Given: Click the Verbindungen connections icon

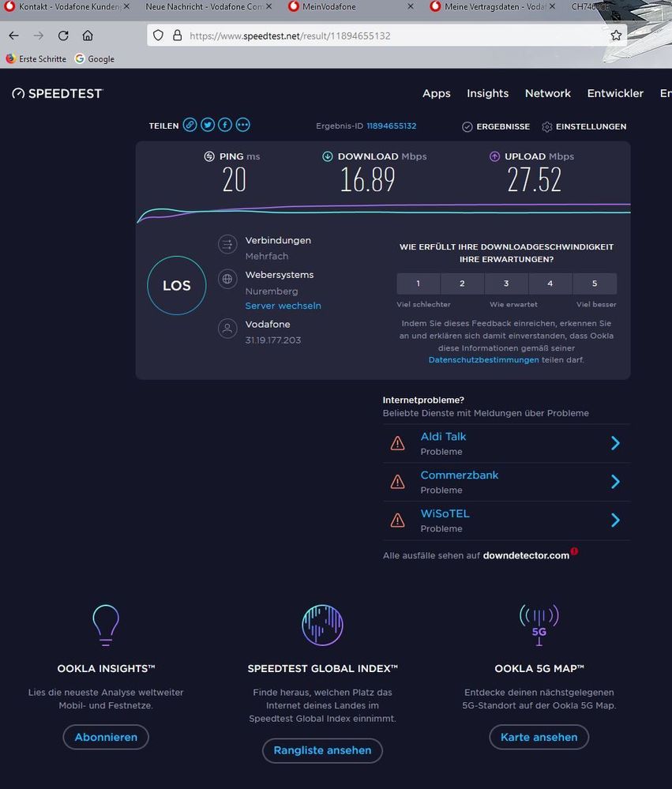Looking at the screenshot, I should [227, 245].
